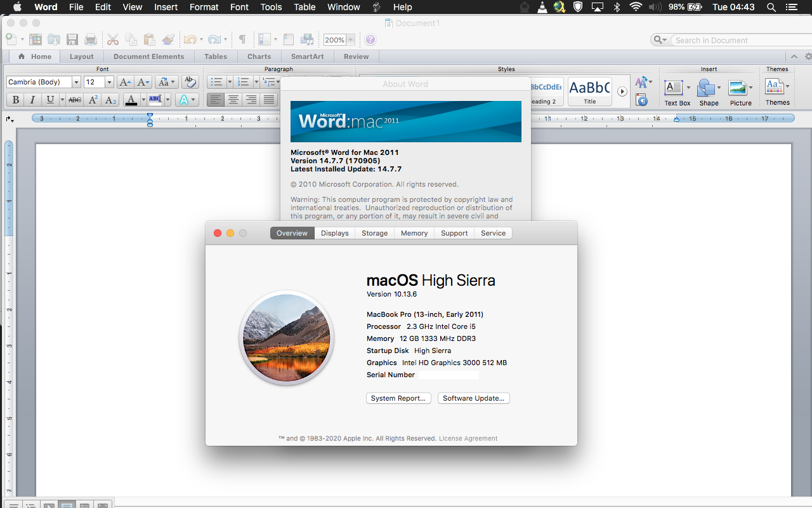Image resolution: width=812 pixels, height=508 pixels.
Task: Open the Displays tab in About This Mac
Action: pos(335,233)
